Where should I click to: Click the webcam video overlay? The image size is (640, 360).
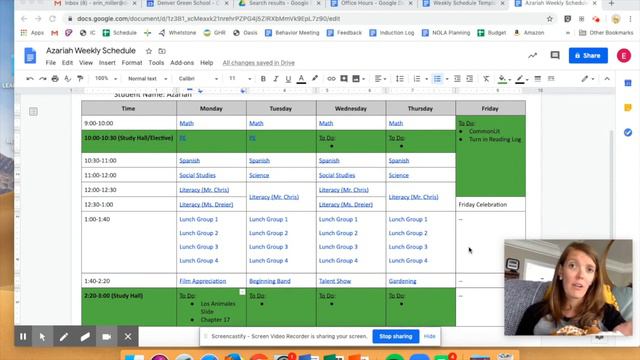(568, 287)
